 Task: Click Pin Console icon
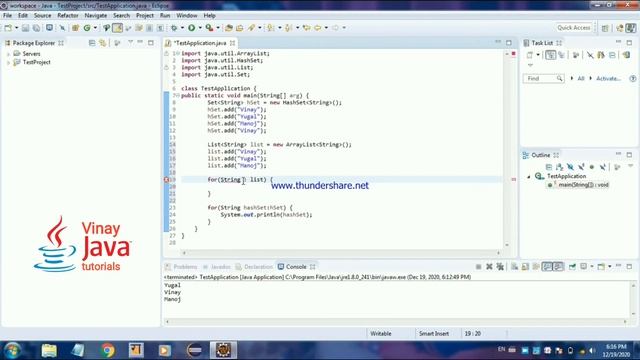pos(572,267)
